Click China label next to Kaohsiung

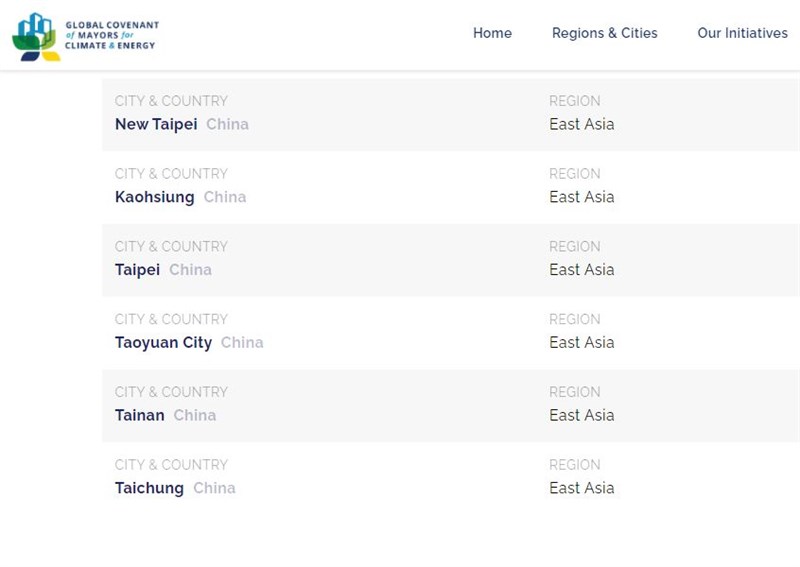click(225, 197)
